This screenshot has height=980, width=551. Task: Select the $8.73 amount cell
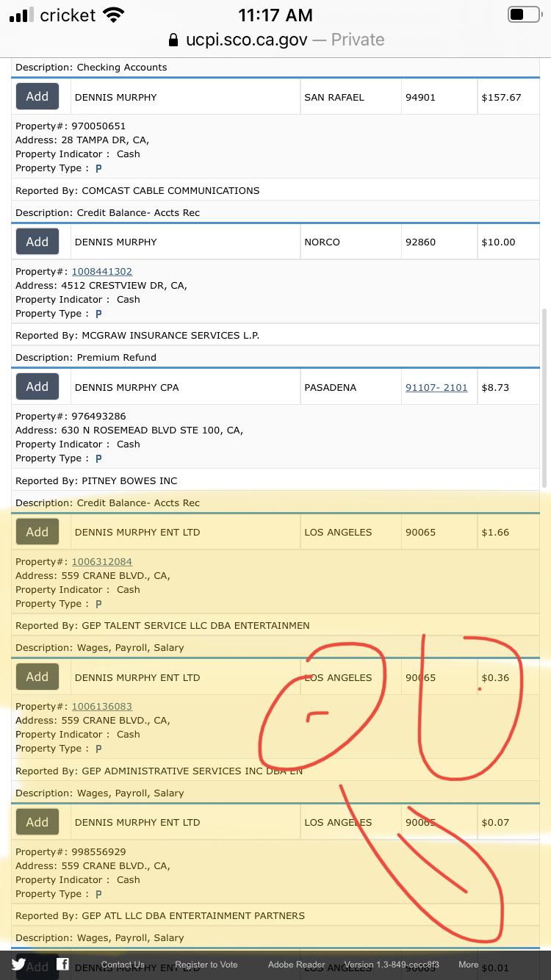point(508,387)
